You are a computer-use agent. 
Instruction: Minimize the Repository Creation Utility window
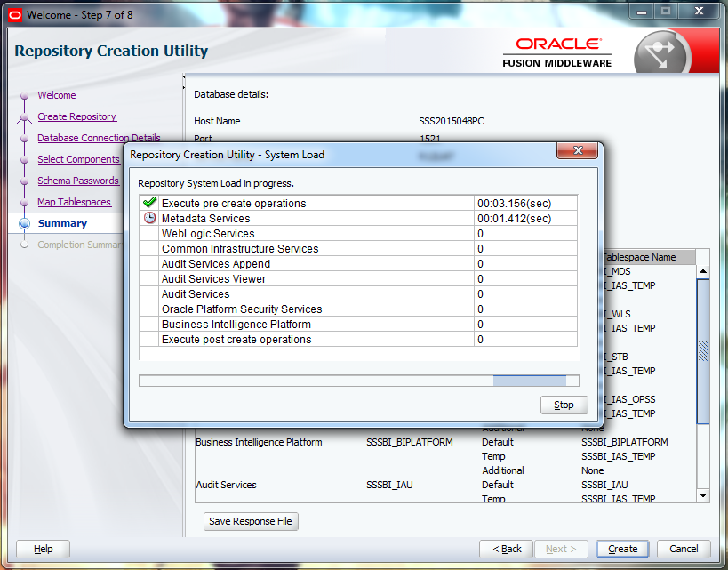(x=642, y=12)
